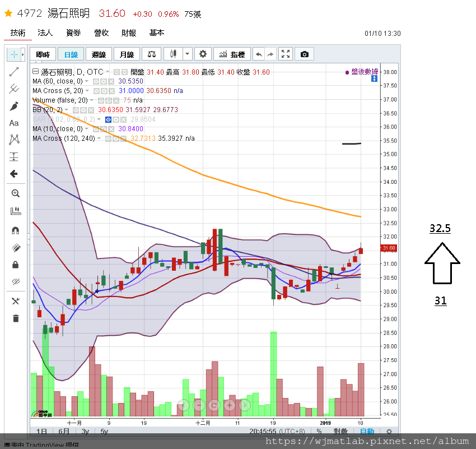Screen dimensions: 476x449
Task: Select the 週線 weekly interval
Action: [99, 54]
